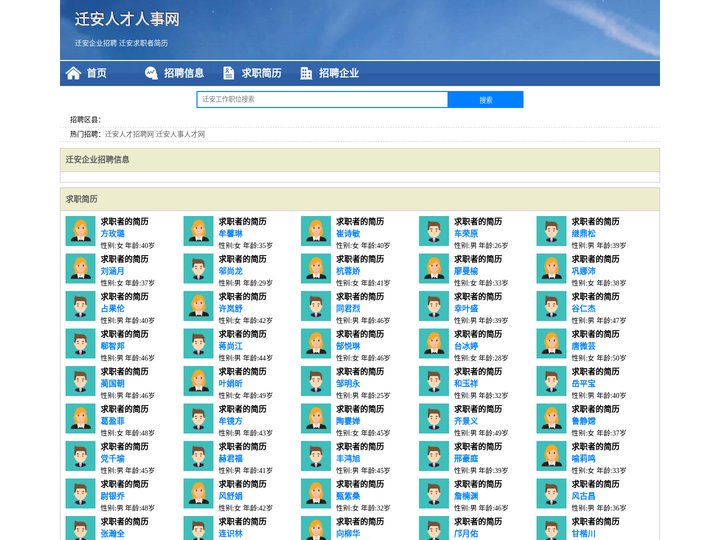Open the resume link for 葛盈菲
720x540 pixels.
click(112, 421)
